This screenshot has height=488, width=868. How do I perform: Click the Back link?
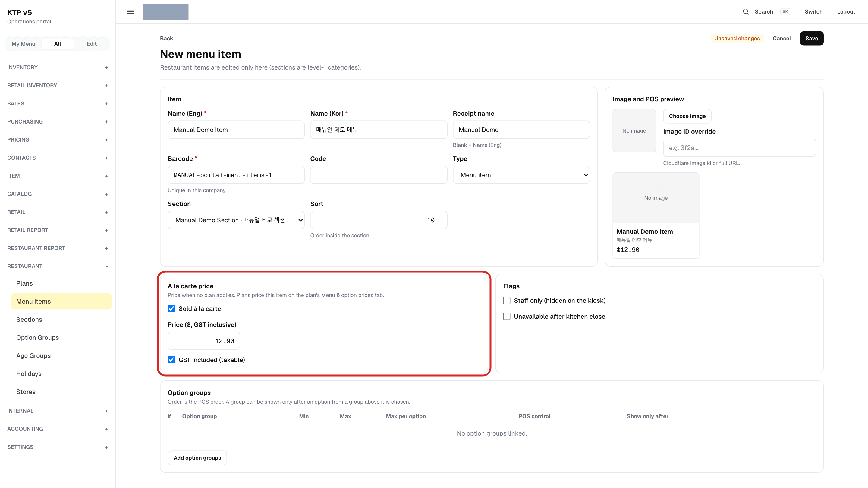point(166,38)
